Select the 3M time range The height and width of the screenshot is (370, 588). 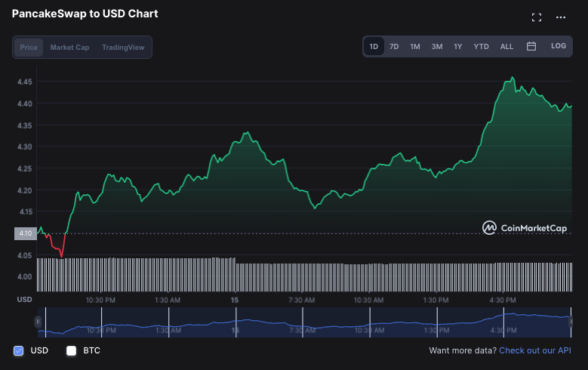pyautogui.click(x=436, y=47)
